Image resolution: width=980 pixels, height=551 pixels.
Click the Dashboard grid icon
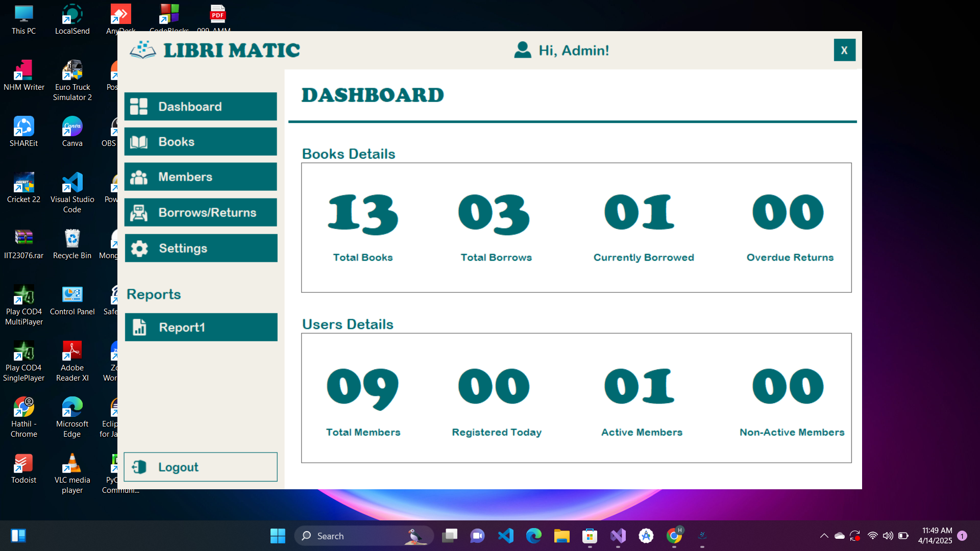click(x=139, y=107)
